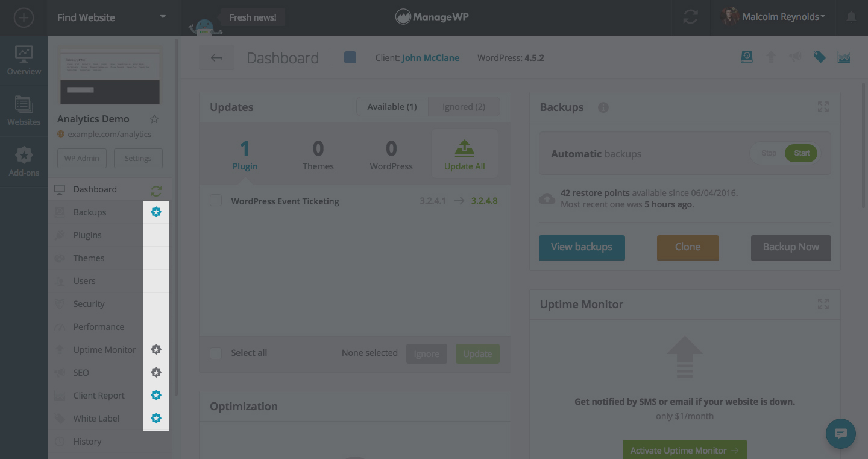Click the Update button
The image size is (868, 459).
pyautogui.click(x=477, y=354)
